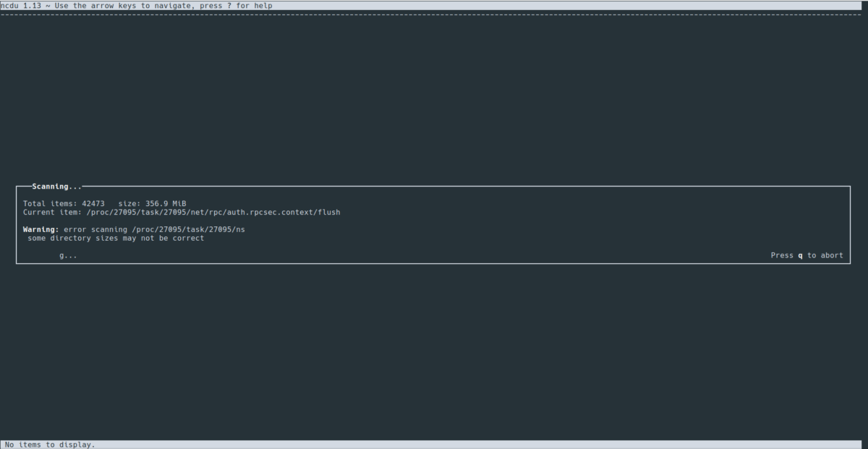Click 'some directory sizes may not be correct'
Image resolution: width=868 pixels, height=449 pixels.
coord(116,238)
